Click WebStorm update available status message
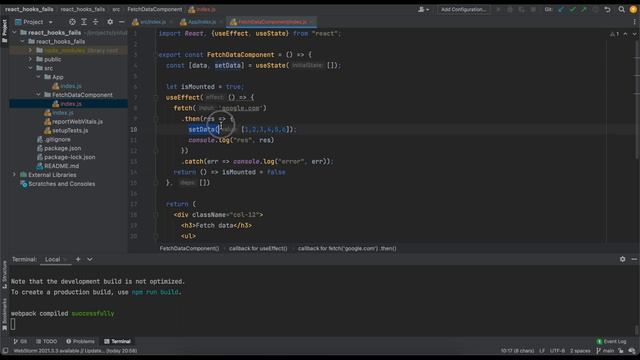The image size is (640, 360). pos(75,351)
